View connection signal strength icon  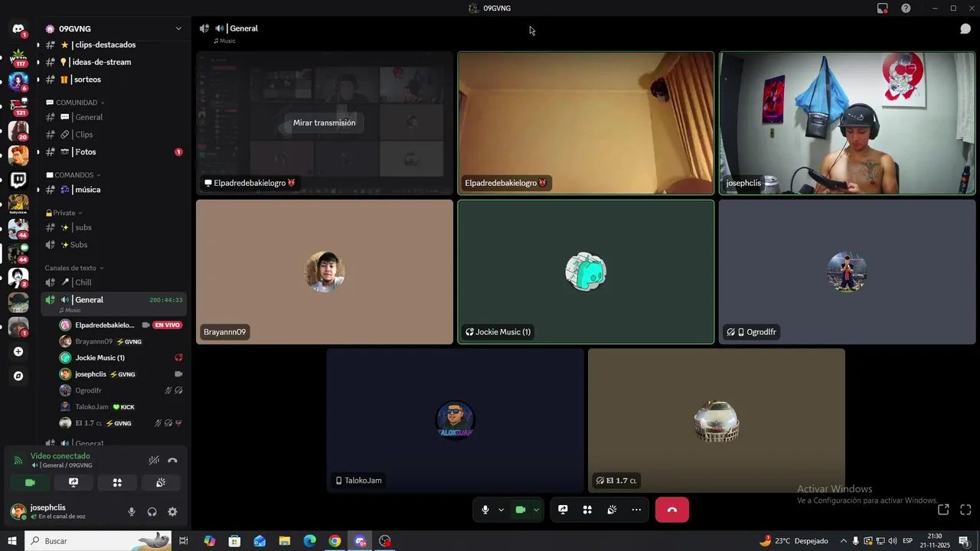[x=18, y=461]
